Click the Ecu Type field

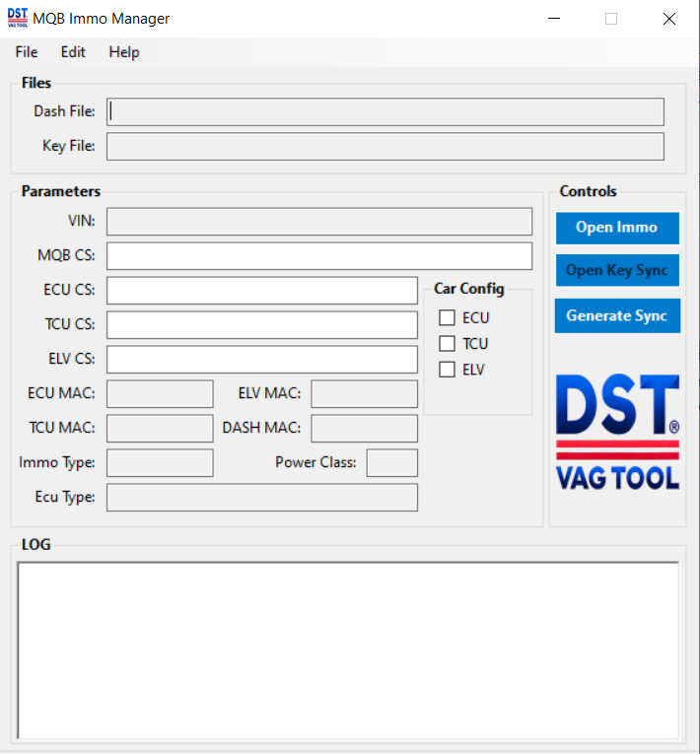click(262, 498)
